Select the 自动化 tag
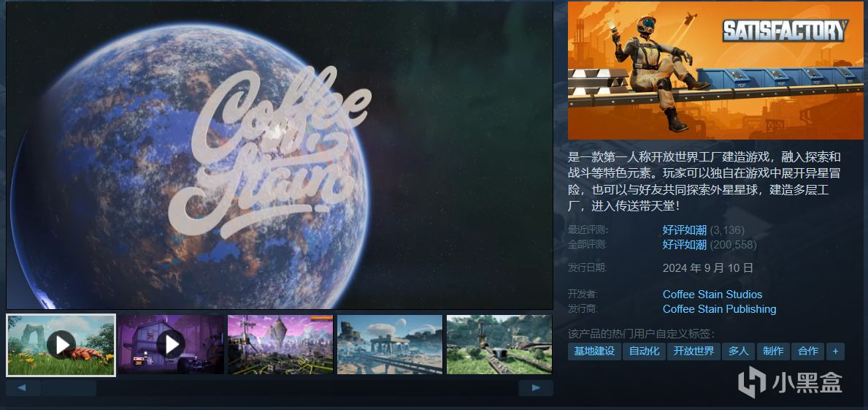This screenshot has height=410, width=868. coord(644,352)
